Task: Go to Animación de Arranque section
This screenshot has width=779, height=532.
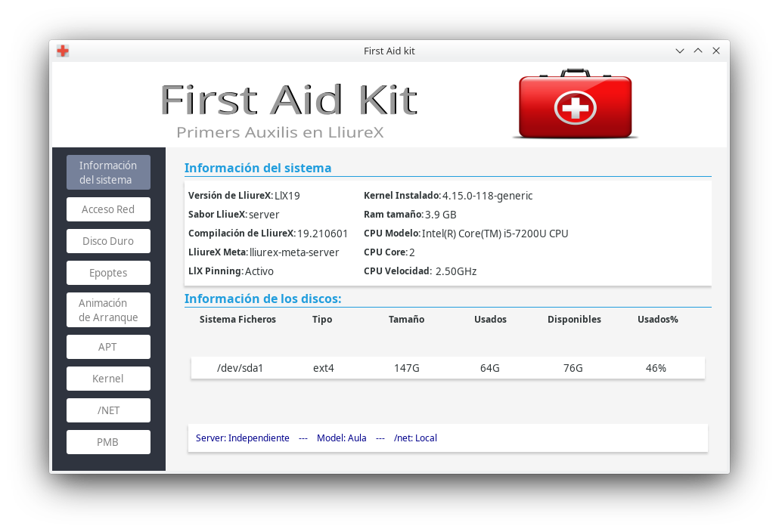Action: 108,310
